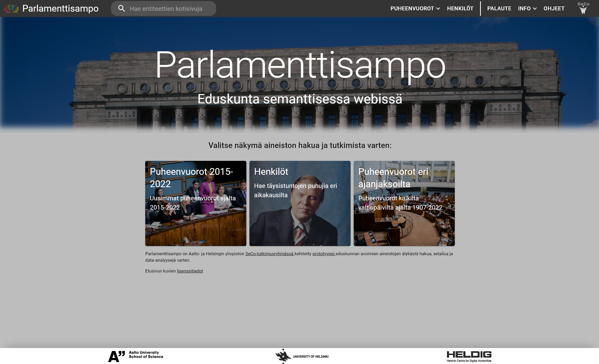The image size is (599, 364).
Task: Open the SeCo logo link
Action: (583, 8)
